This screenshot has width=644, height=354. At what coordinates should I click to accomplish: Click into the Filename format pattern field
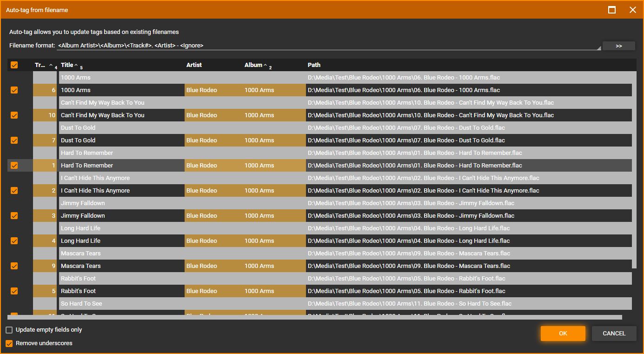tap(325, 46)
